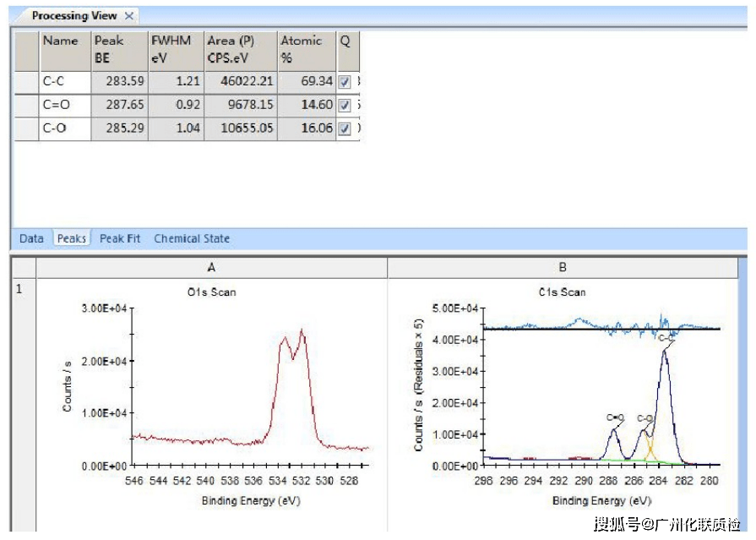
Task: Click peak BE value 283.59
Action: (120, 82)
